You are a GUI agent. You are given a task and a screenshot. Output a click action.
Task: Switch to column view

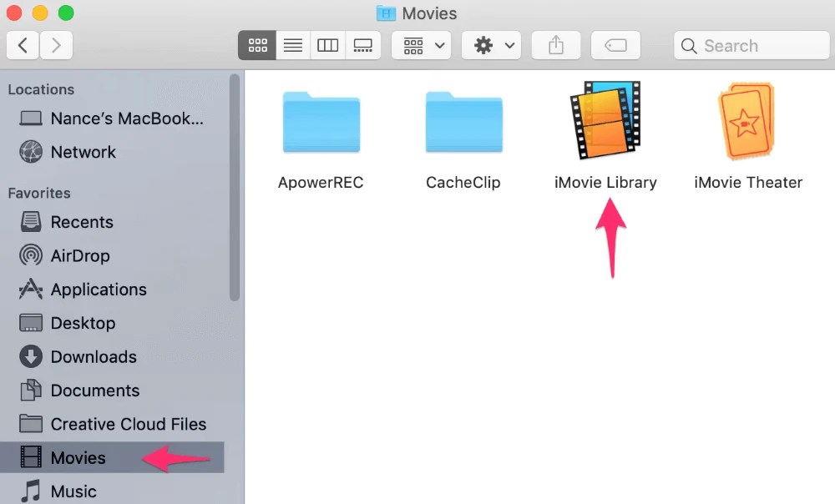pos(327,45)
